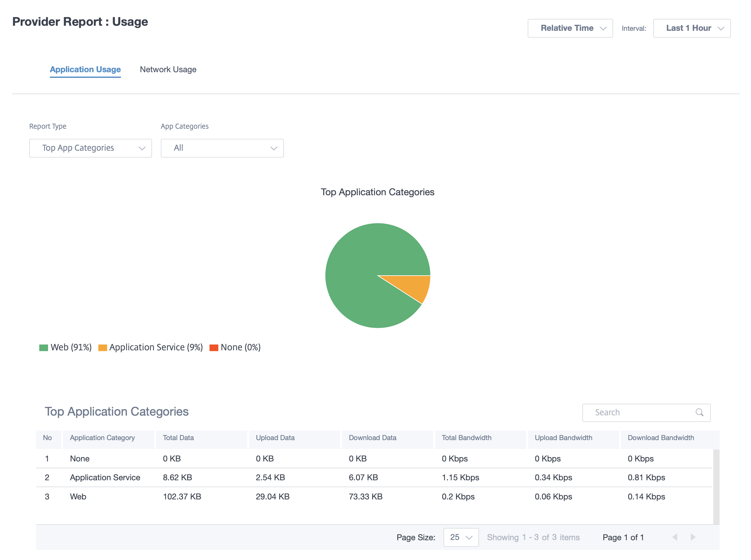751x560 pixels.
Task: Click the Web legend color indicator
Action: [42, 347]
